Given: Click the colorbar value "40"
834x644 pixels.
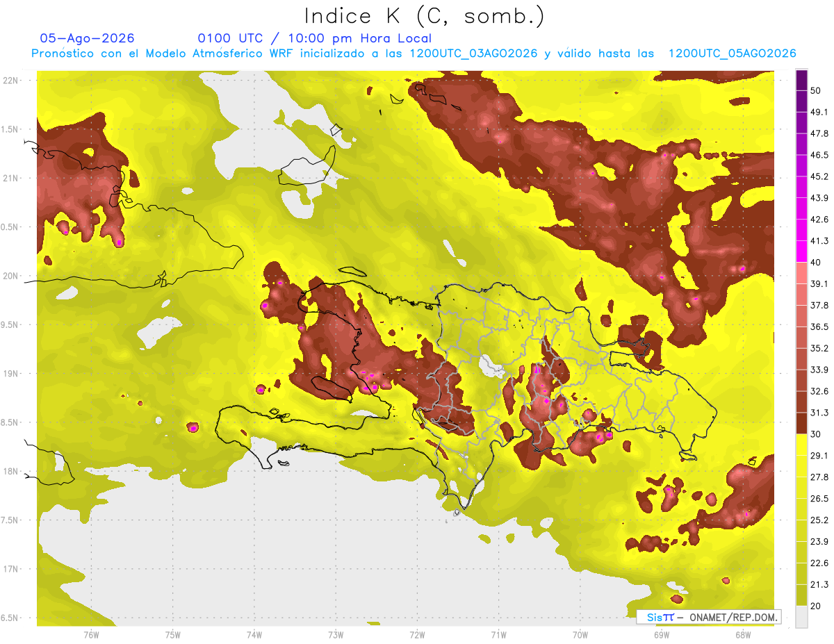Looking at the screenshot, I should coord(816,262).
